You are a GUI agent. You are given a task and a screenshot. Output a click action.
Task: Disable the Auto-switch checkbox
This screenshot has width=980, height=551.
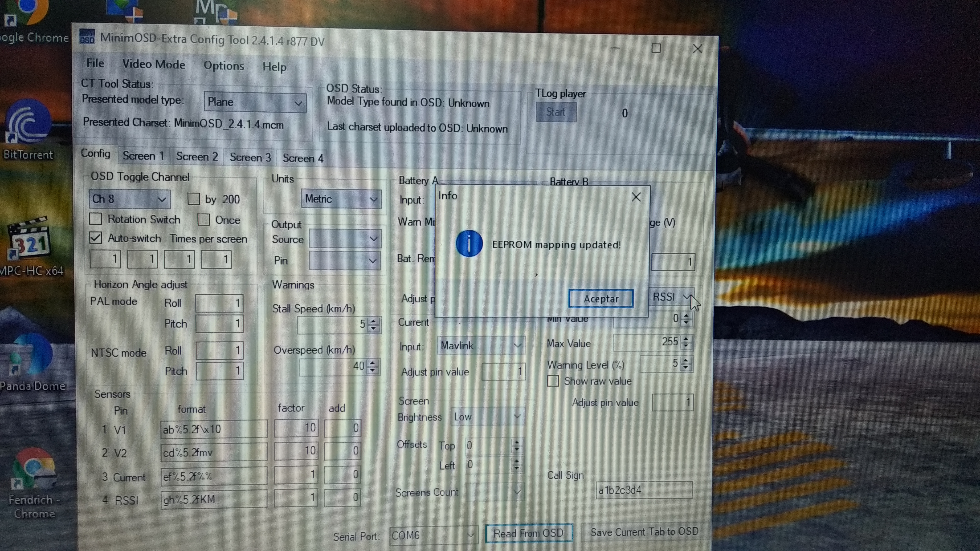click(x=95, y=238)
